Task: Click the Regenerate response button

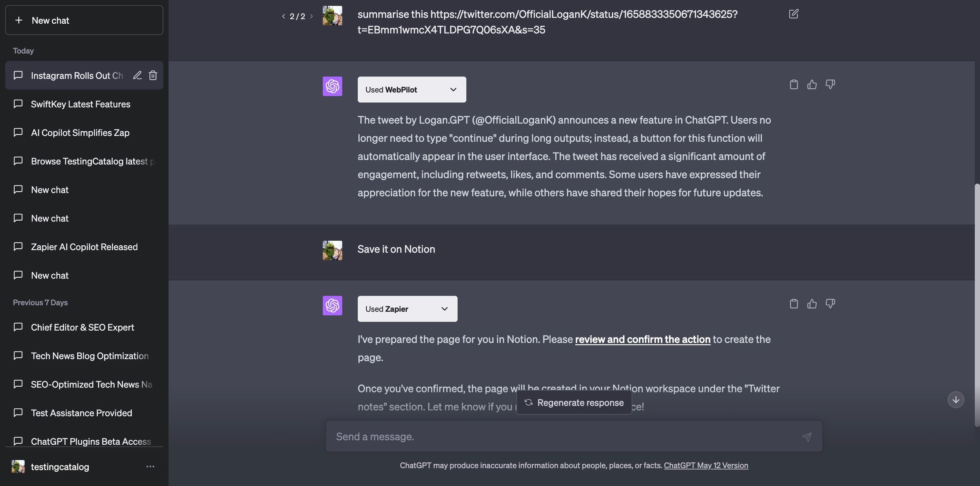Action: (574, 402)
